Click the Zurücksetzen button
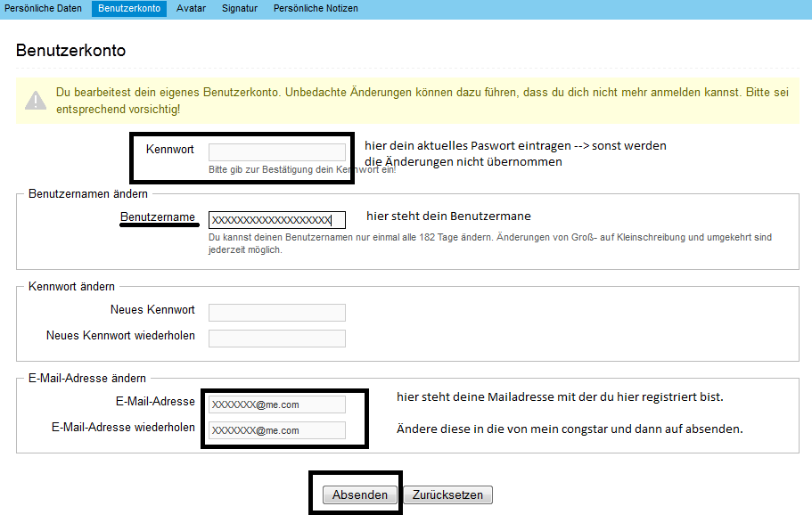The height and width of the screenshot is (531, 812). (447, 494)
